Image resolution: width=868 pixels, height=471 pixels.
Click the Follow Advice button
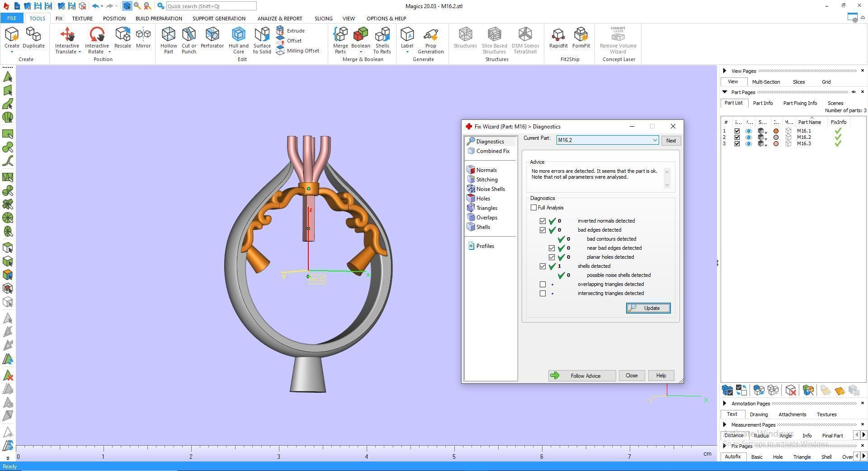click(582, 376)
